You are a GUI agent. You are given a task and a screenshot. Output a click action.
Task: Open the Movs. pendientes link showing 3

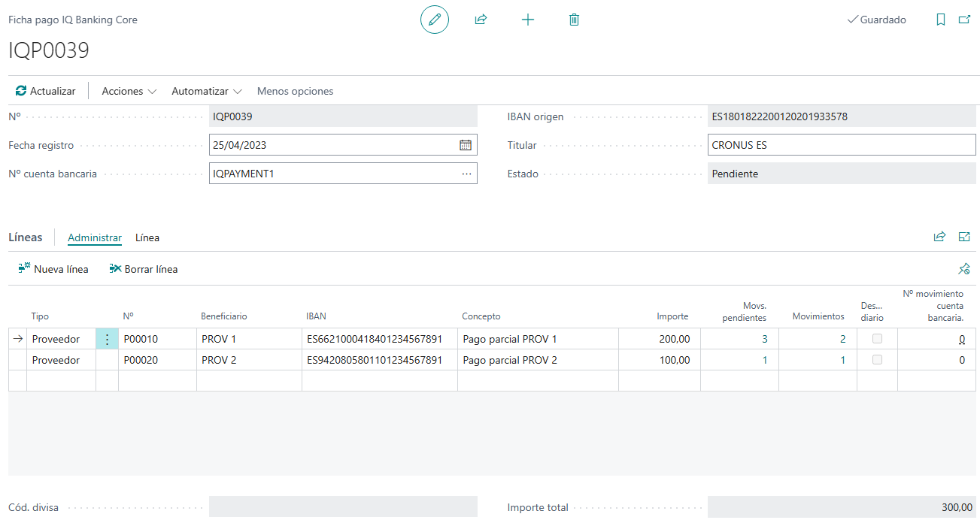[x=764, y=338]
